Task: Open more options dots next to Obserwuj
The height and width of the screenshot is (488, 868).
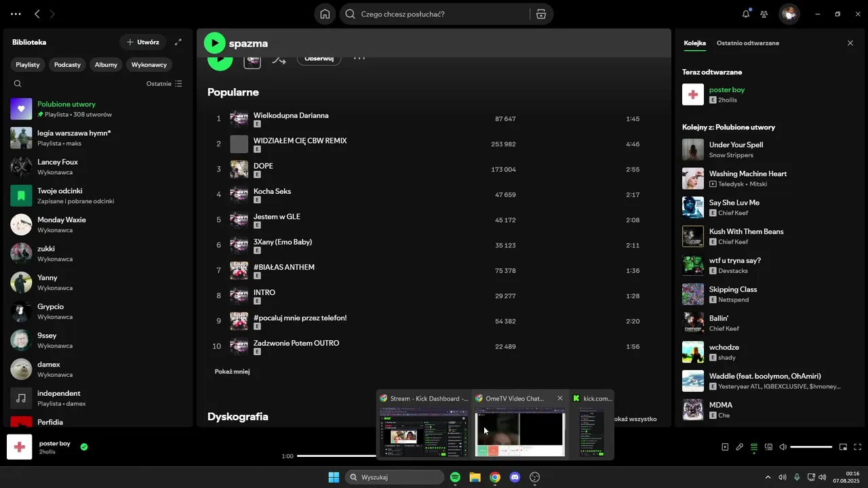Action: [359, 58]
